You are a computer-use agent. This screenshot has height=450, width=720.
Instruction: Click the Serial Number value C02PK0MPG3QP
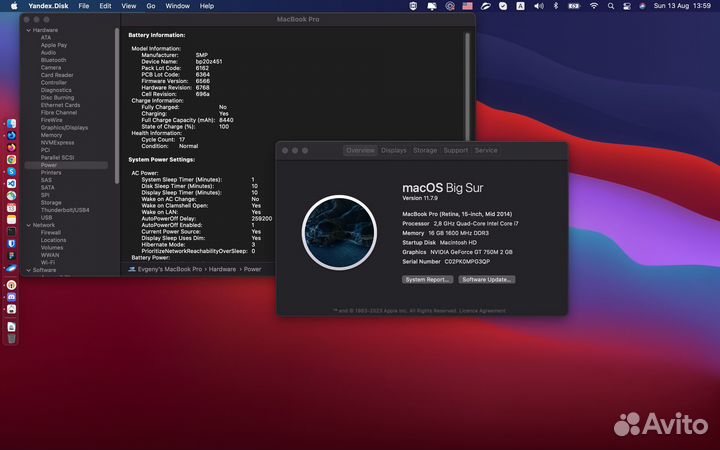coord(467,262)
